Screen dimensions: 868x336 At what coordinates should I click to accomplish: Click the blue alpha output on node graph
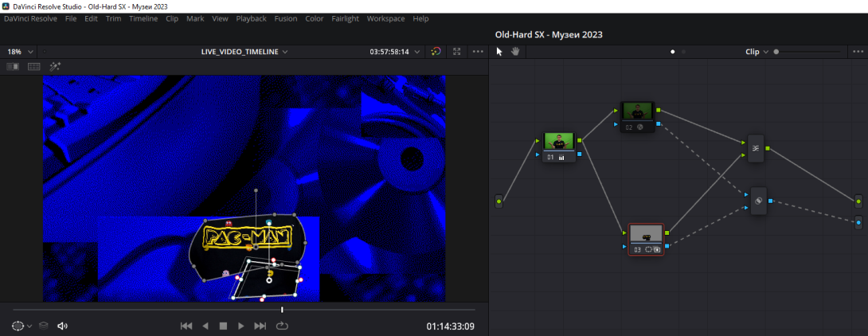(x=858, y=222)
